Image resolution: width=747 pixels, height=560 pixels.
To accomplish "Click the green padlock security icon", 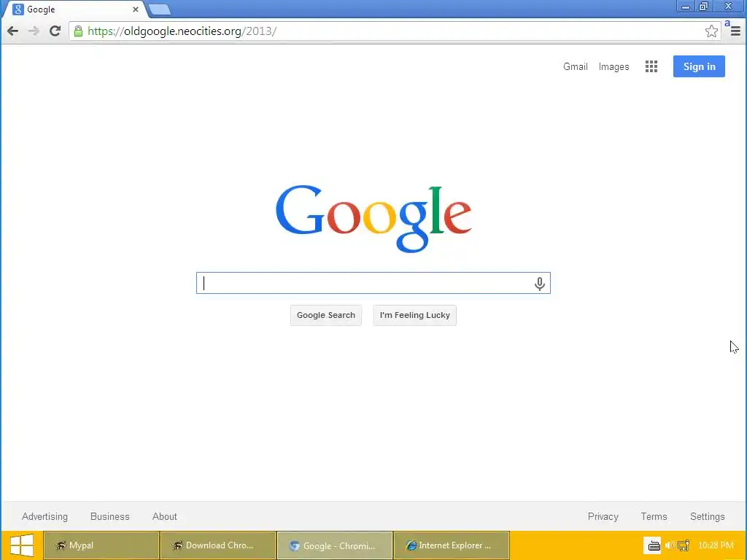I will click(x=78, y=31).
